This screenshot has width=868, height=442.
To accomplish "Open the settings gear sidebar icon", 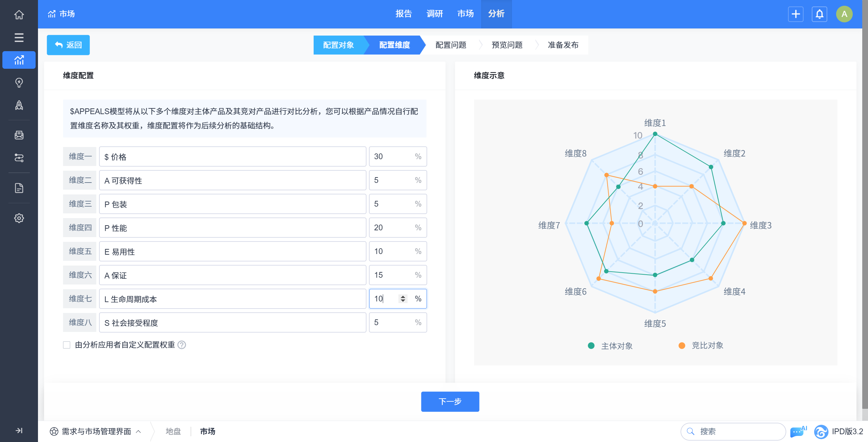I will 19,218.
